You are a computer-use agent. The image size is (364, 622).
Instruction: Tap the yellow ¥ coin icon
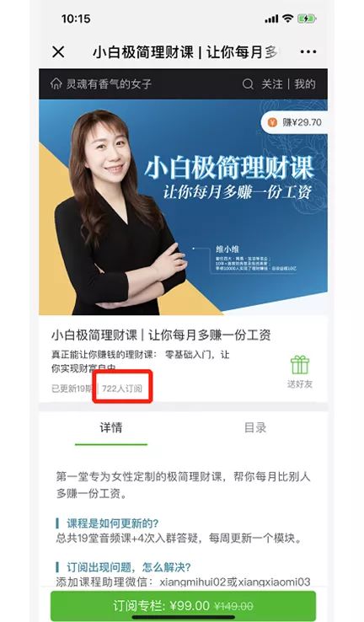(x=272, y=122)
